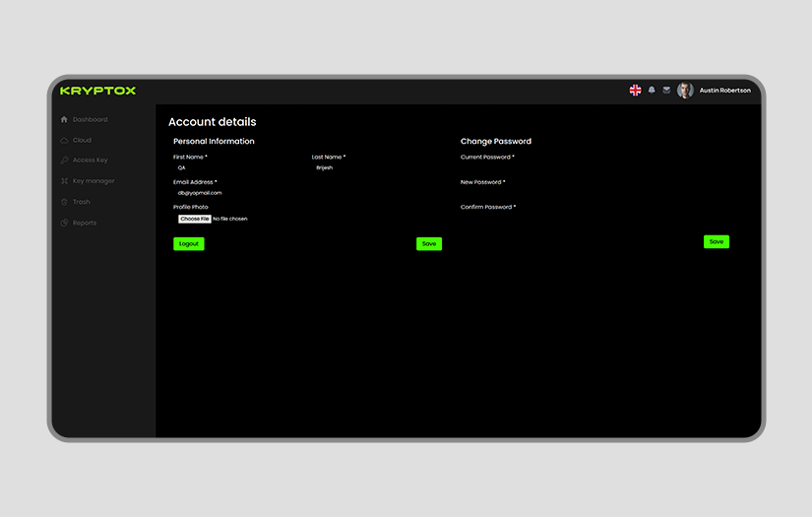Image resolution: width=812 pixels, height=517 pixels.
Task: Navigate to Reports
Action: pos(85,223)
